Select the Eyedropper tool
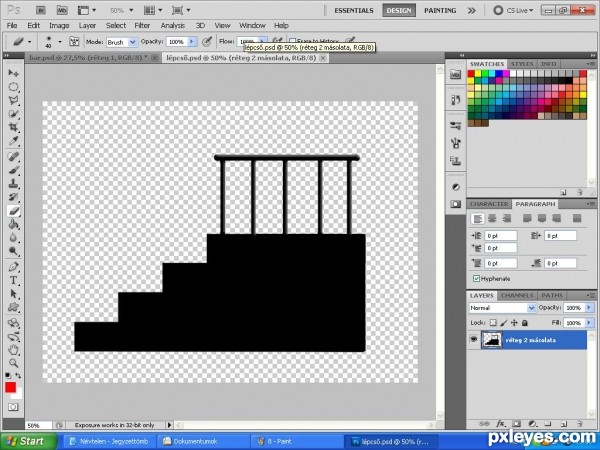This screenshot has height=450, width=600. [13, 141]
